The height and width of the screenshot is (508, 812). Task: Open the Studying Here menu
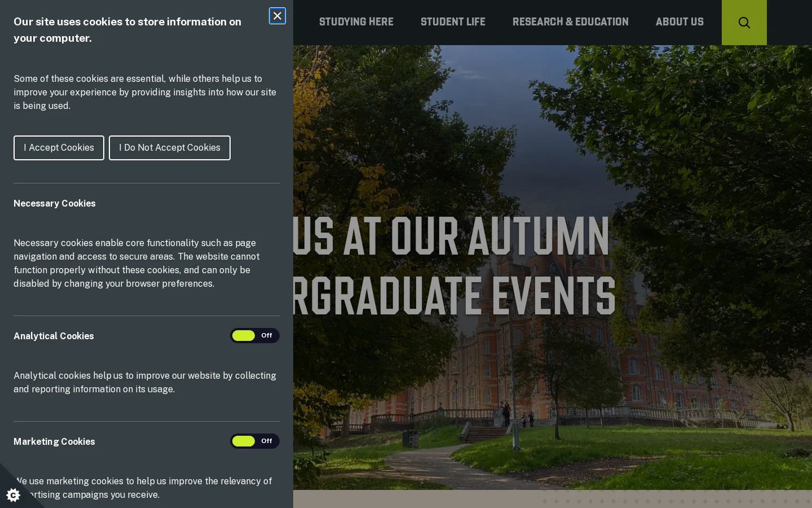pyautogui.click(x=356, y=22)
